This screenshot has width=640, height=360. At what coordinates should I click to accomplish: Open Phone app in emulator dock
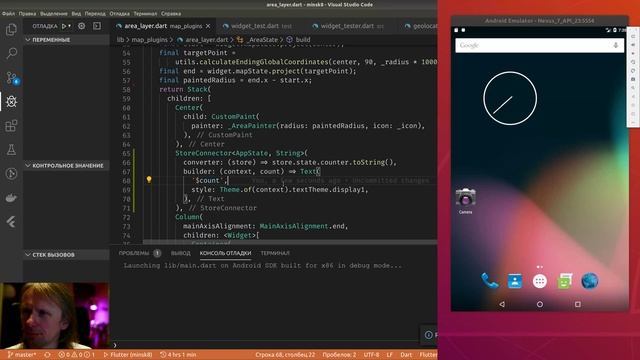tap(489, 281)
